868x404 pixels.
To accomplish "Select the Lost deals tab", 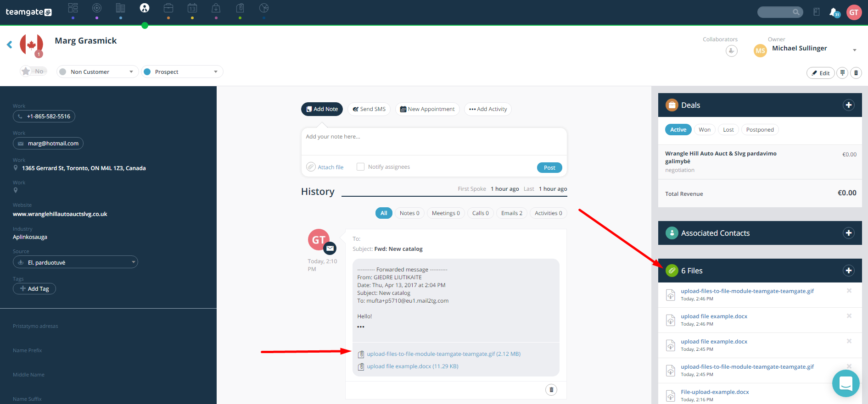I will [728, 130].
